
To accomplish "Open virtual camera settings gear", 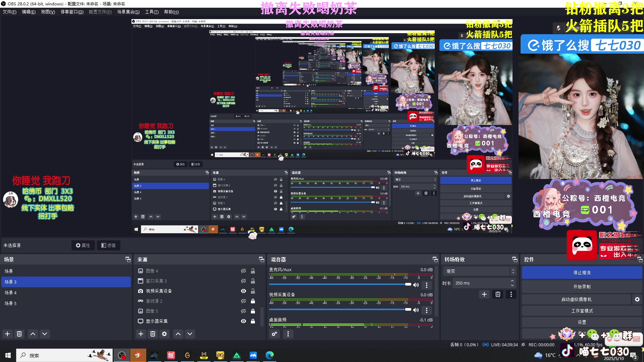I will pyautogui.click(x=637, y=299).
